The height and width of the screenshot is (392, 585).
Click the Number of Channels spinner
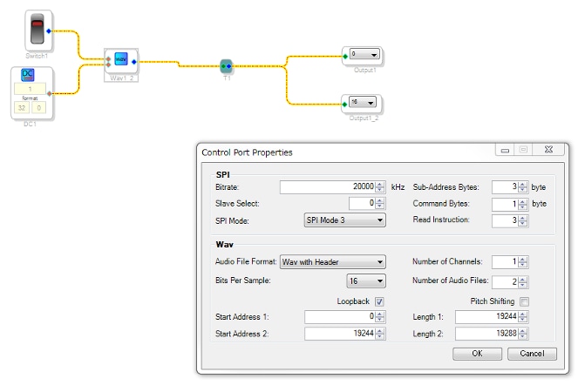click(523, 262)
